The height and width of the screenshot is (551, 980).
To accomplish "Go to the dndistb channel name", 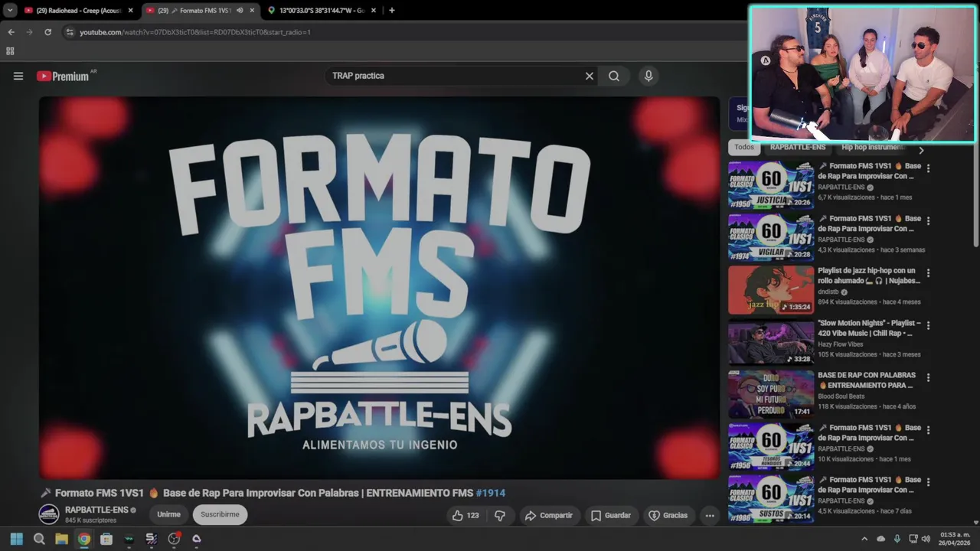I will tap(828, 292).
